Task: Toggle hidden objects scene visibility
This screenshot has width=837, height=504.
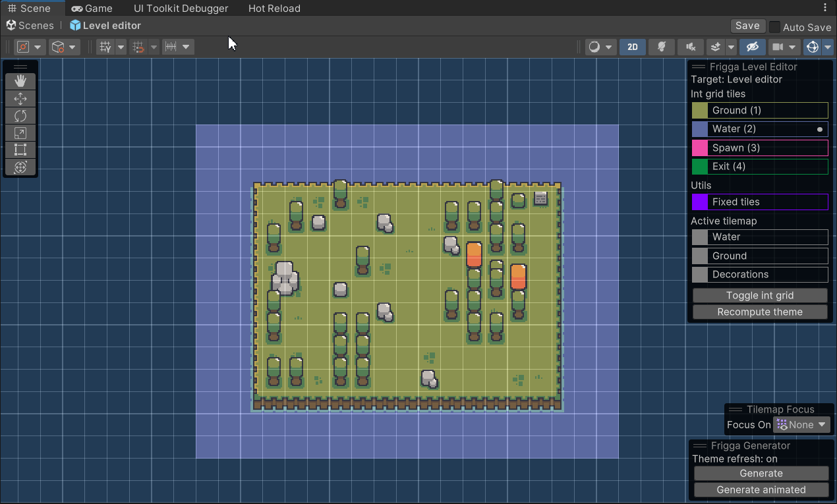Action: coord(752,47)
